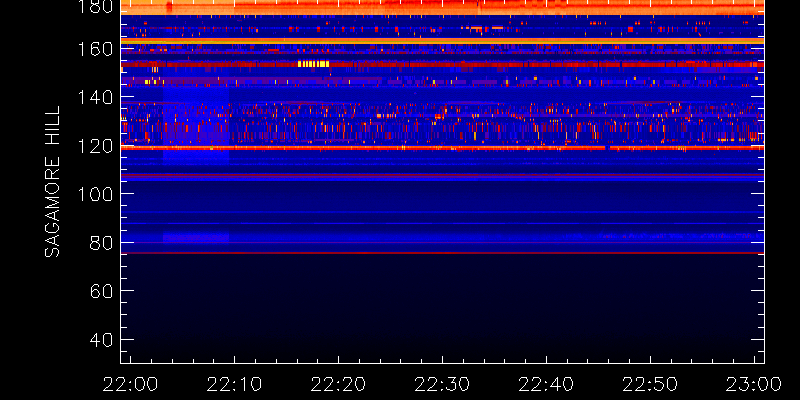Image resolution: width=800 pixels, height=400 pixels.
Task: Click the thin red line just below 80
Action: tap(442, 253)
